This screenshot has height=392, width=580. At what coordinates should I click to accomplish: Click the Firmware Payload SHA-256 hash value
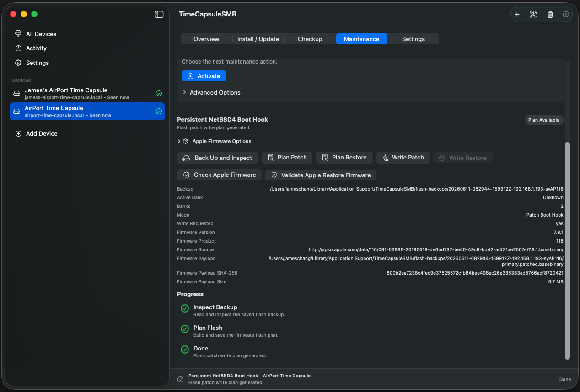pos(475,273)
